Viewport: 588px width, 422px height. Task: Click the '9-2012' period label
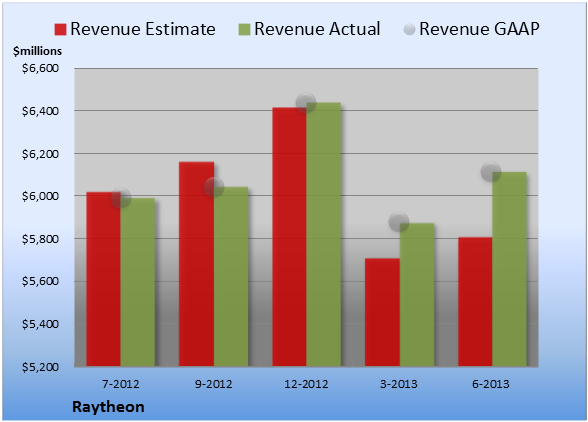(x=214, y=384)
